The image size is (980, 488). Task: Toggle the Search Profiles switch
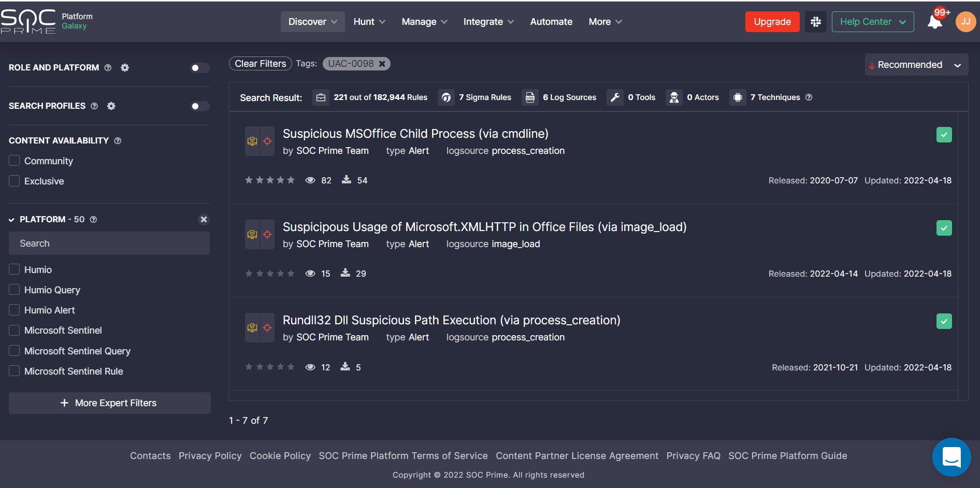click(200, 106)
